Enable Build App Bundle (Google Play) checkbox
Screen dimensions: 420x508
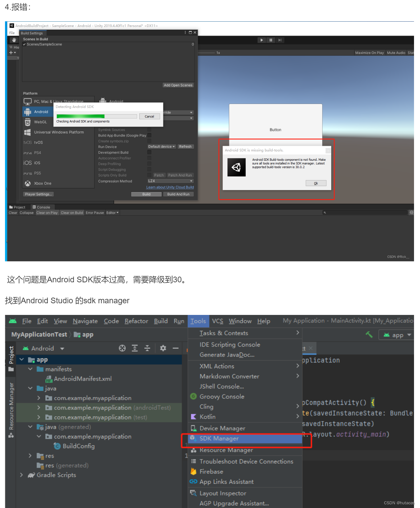coord(149,135)
